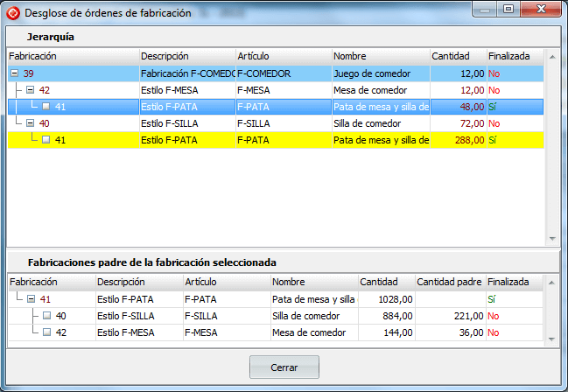This screenshot has width=568, height=392.
Task: Collapse fabricación 42 in the hierarchy
Action: [30, 90]
